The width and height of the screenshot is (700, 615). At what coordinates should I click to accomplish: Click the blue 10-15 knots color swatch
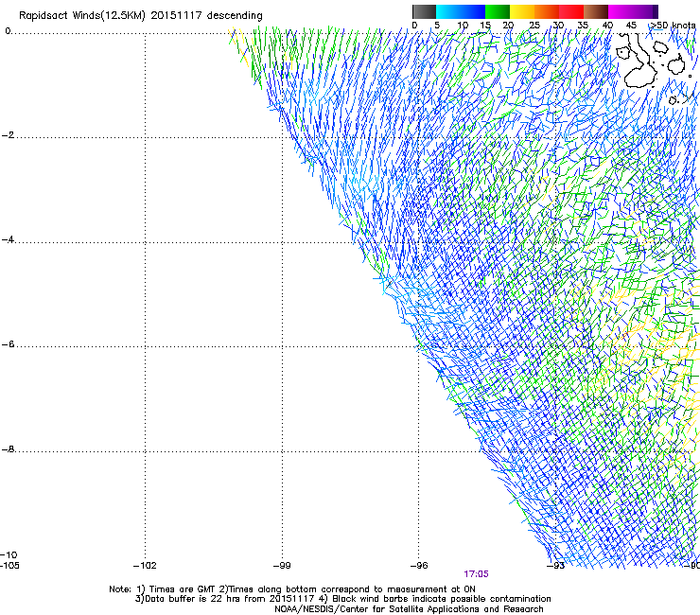point(473,11)
